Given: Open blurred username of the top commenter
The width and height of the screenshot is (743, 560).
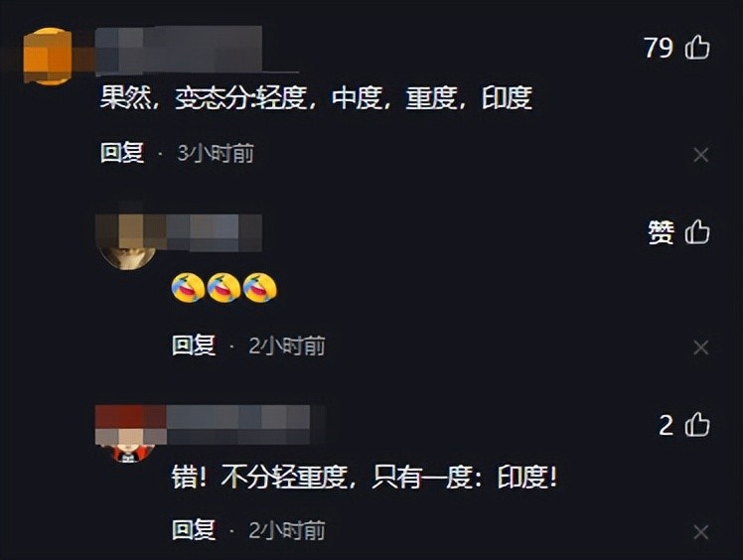Looking at the screenshot, I should pos(179,51).
